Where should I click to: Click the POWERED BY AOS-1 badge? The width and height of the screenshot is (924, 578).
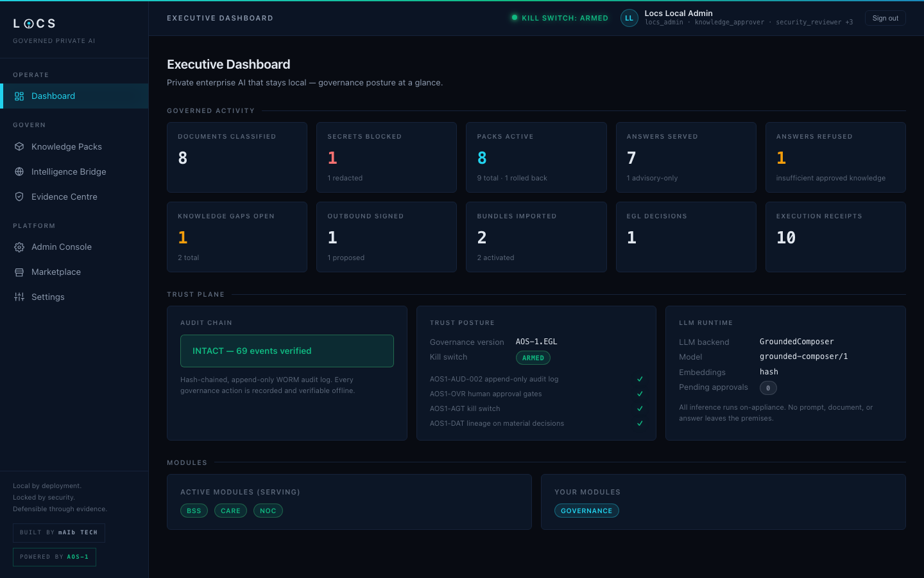click(x=55, y=557)
